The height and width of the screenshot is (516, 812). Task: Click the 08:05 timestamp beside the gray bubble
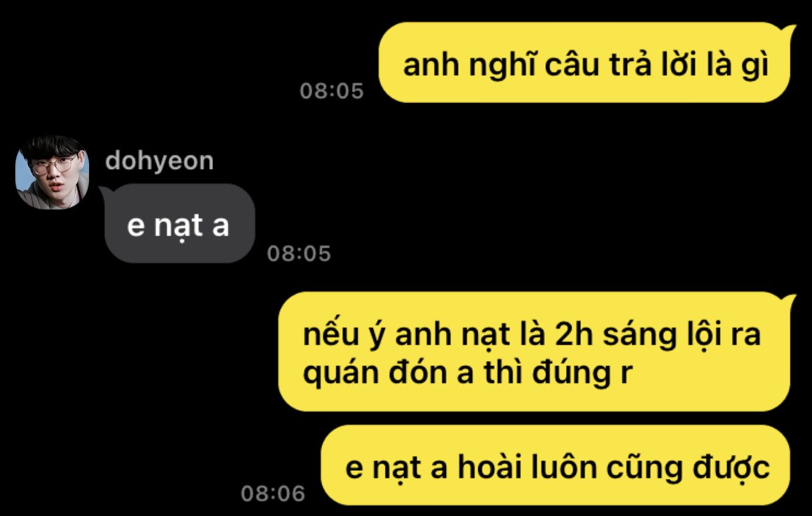[299, 253]
